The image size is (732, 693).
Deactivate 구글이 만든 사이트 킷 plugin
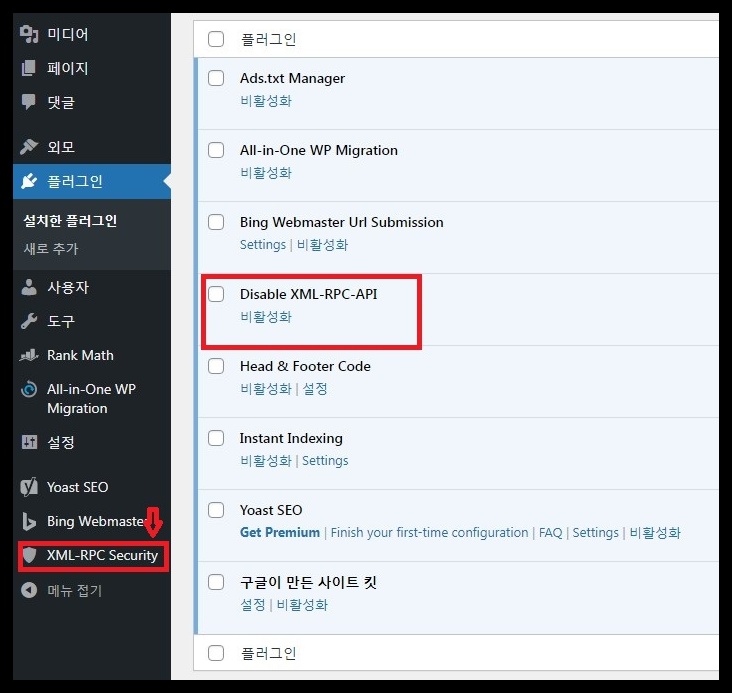point(302,605)
